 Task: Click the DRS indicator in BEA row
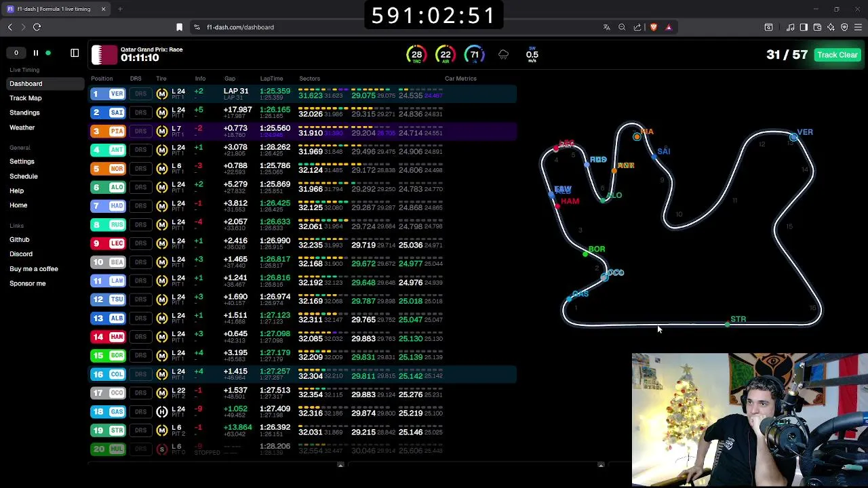click(x=140, y=262)
